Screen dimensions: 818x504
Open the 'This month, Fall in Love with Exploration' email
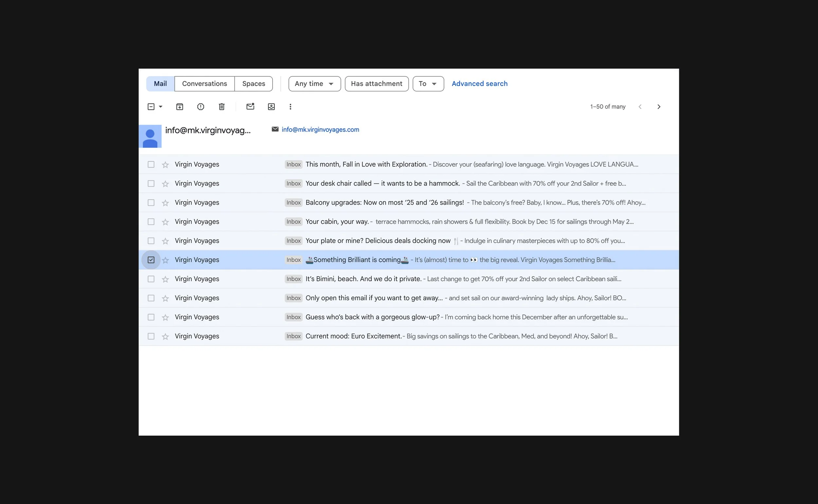click(408, 164)
